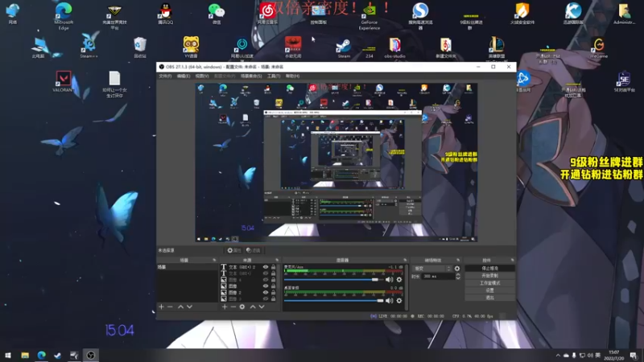Open 回收站 recycle bin icon

point(140,47)
